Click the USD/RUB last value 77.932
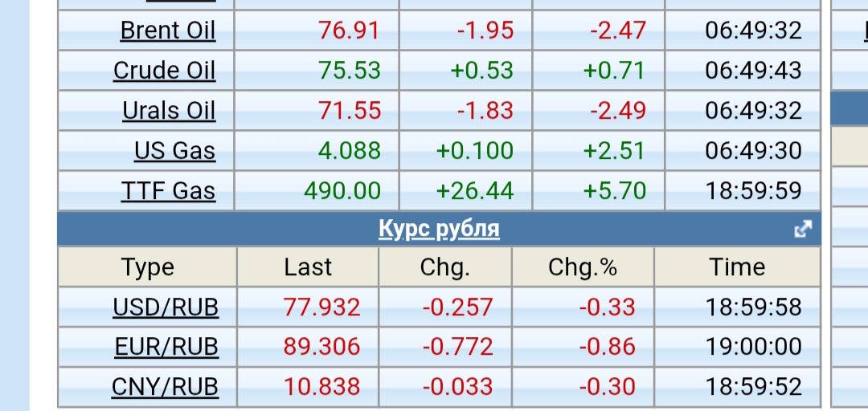The height and width of the screenshot is (411, 868). tap(322, 307)
